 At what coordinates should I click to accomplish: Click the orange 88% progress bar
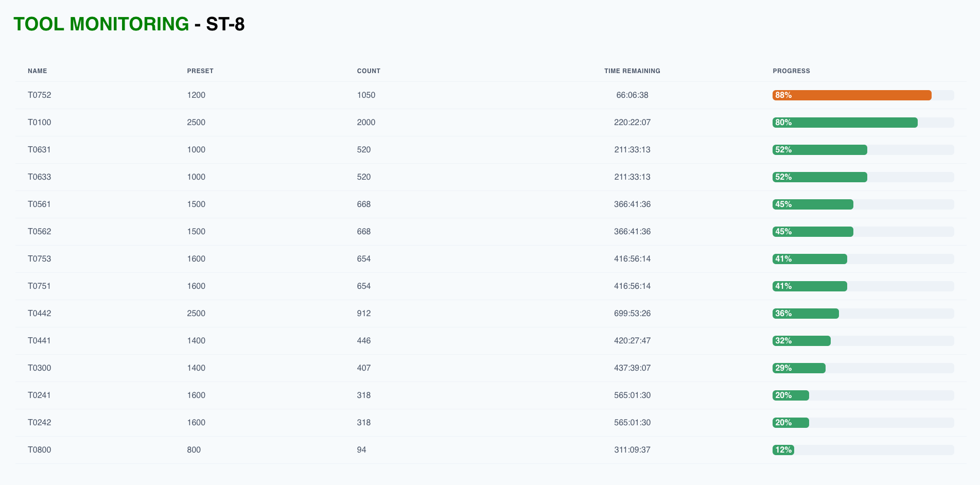pos(852,95)
